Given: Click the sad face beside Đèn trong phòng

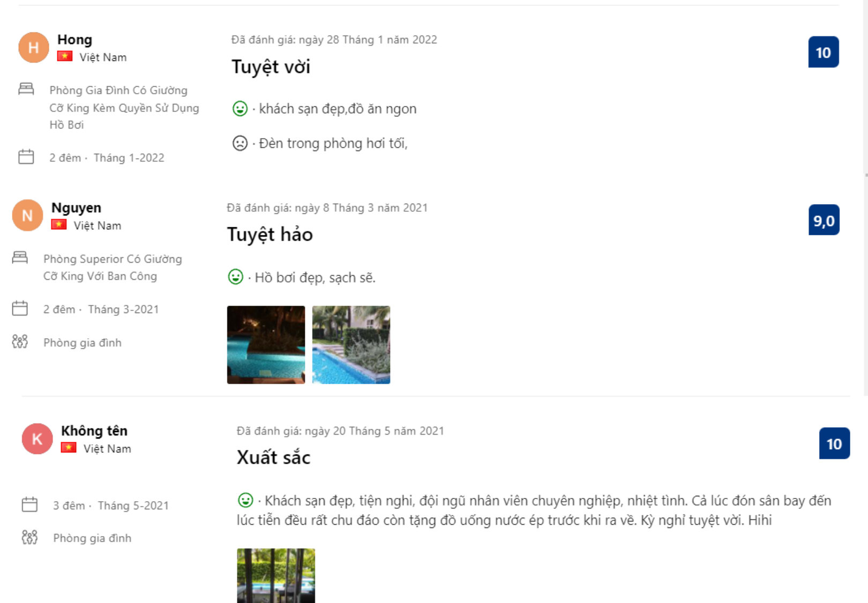Looking at the screenshot, I should [240, 143].
